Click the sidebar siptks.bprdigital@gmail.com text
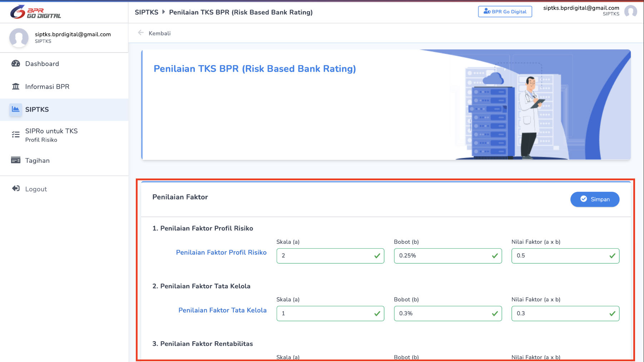 [x=73, y=34]
